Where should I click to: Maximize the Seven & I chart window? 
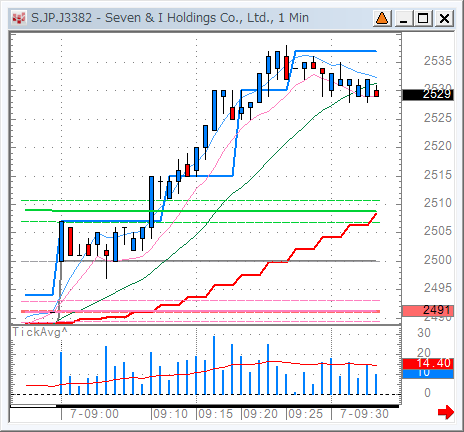[423, 18]
